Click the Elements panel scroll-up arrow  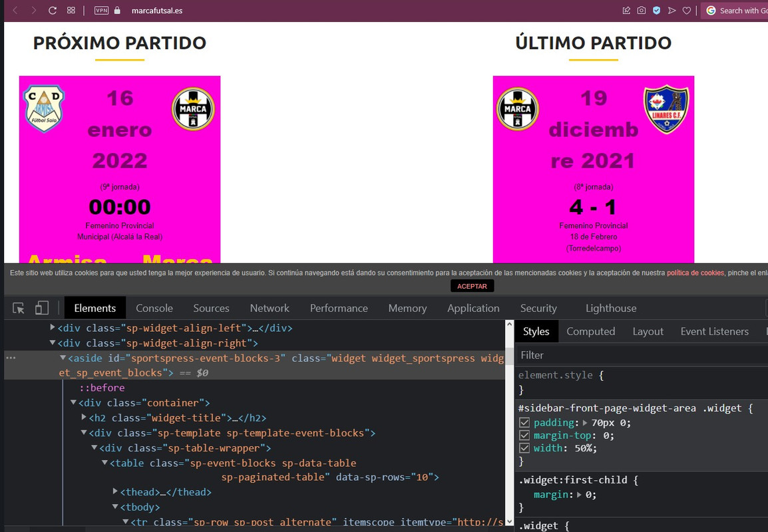[509, 325]
